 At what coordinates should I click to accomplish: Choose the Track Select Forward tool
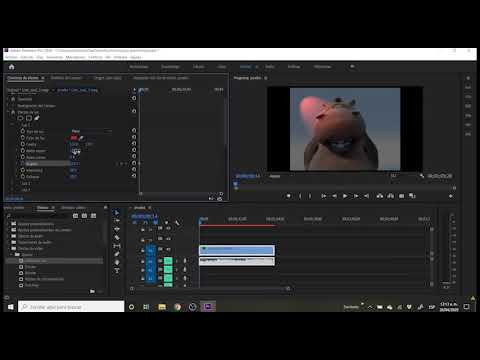click(x=117, y=221)
